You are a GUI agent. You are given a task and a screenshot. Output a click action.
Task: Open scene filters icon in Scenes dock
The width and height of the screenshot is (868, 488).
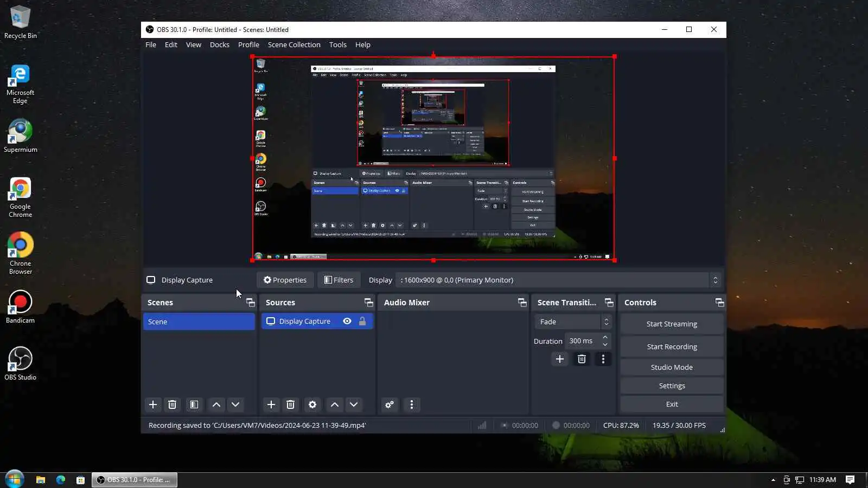click(x=194, y=404)
